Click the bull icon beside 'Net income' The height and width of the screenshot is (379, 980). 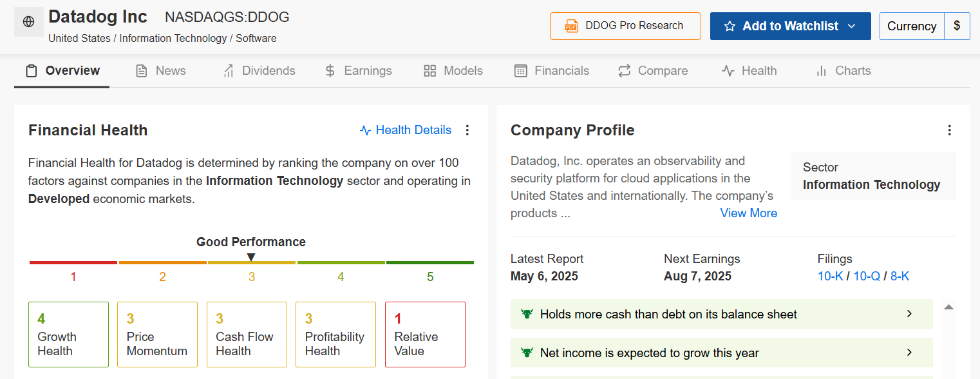point(527,353)
